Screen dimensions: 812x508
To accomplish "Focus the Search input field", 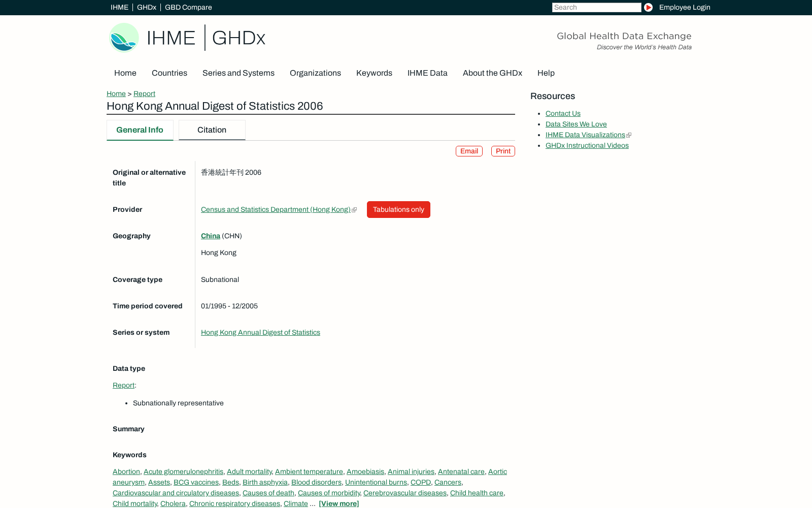I will 596,7.
